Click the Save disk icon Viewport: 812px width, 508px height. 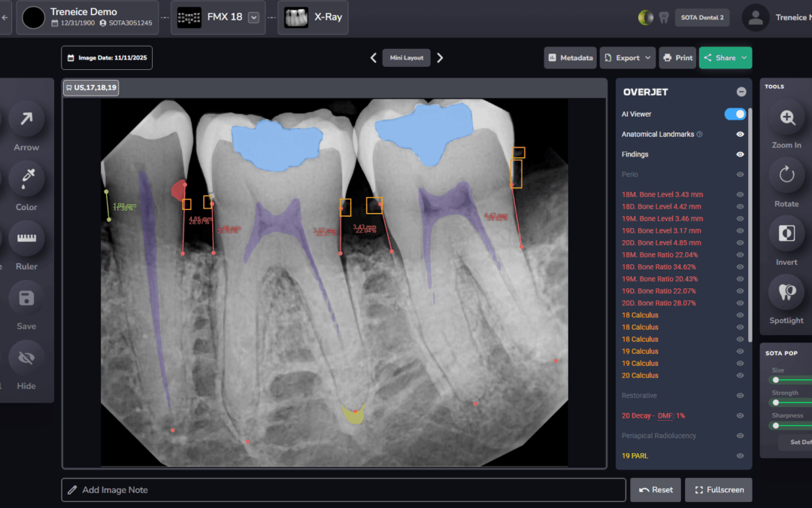click(26, 298)
